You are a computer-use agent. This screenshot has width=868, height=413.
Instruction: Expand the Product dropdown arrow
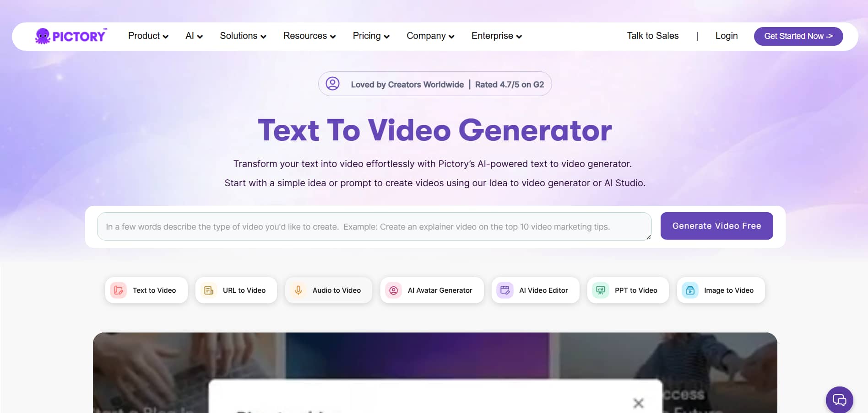[x=166, y=37]
